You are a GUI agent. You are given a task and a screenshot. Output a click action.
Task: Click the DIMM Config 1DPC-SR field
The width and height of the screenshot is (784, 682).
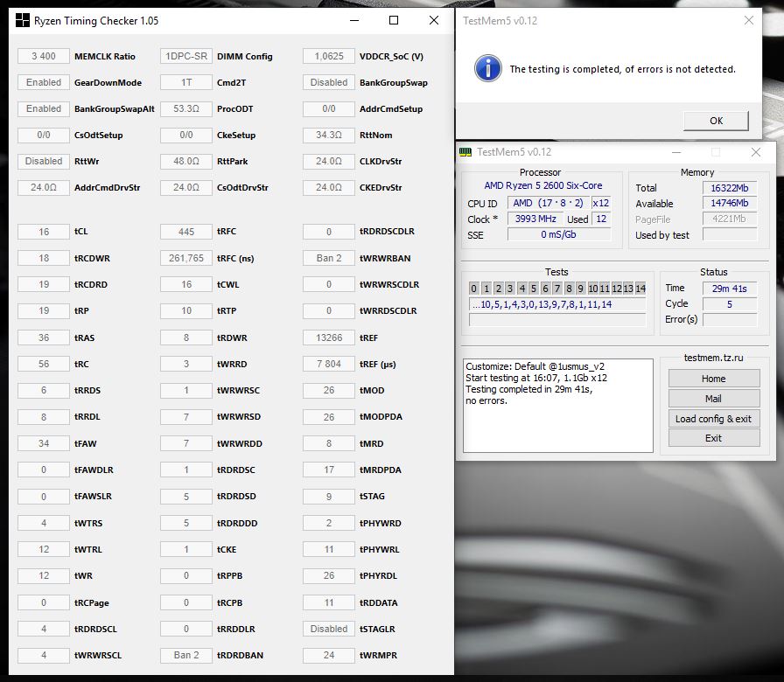[x=186, y=56]
